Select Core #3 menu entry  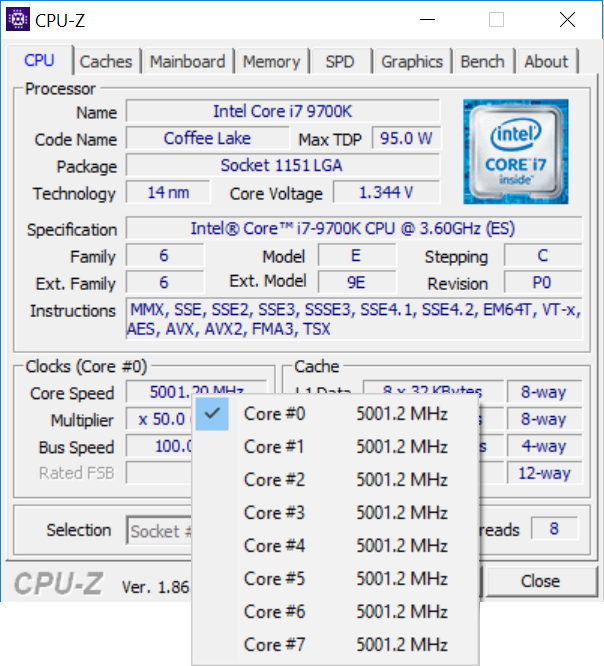coord(336,513)
